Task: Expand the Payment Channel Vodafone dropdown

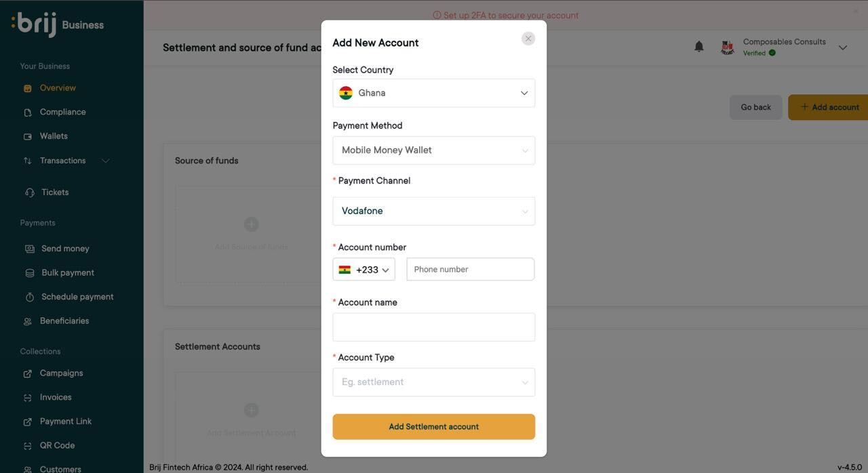Action: click(x=433, y=211)
